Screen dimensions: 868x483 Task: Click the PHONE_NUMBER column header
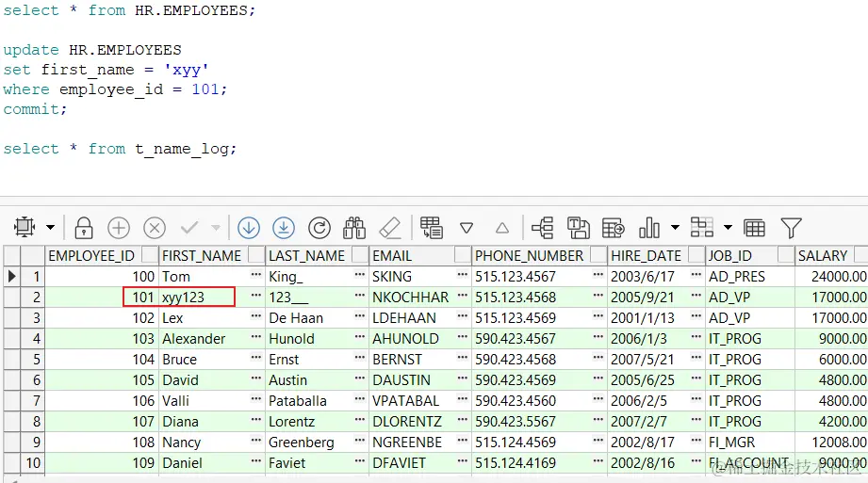(x=540, y=255)
